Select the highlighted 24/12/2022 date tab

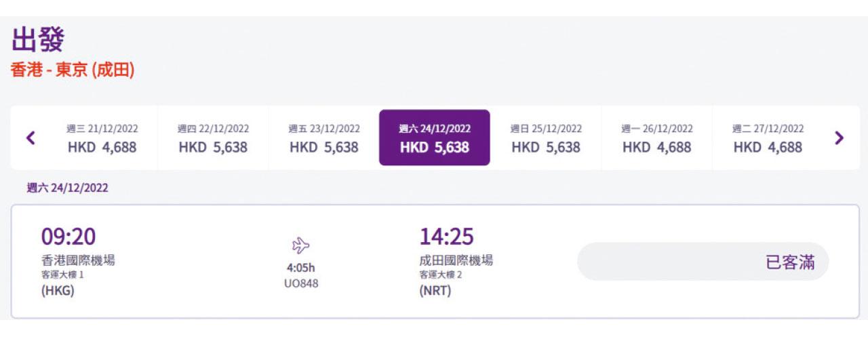[x=434, y=138]
